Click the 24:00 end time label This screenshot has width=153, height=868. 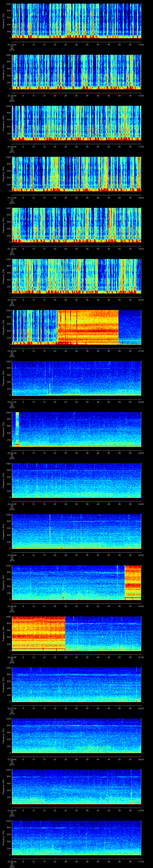[141, 504]
